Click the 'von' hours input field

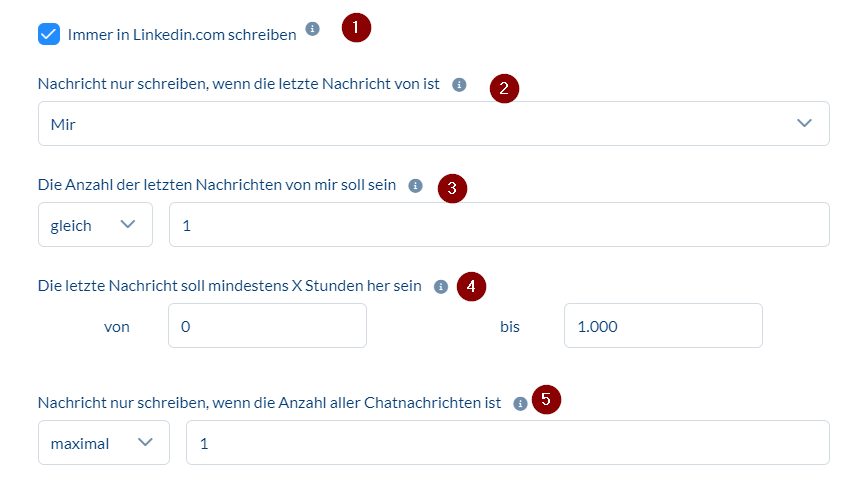(x=267, y=326)
